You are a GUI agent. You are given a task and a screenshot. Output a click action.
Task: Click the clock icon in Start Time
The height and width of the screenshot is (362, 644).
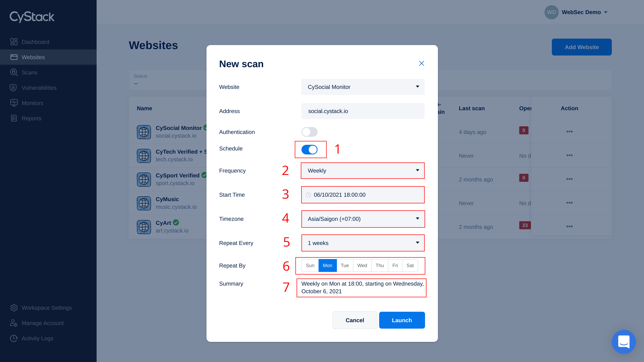click(308, 195)
